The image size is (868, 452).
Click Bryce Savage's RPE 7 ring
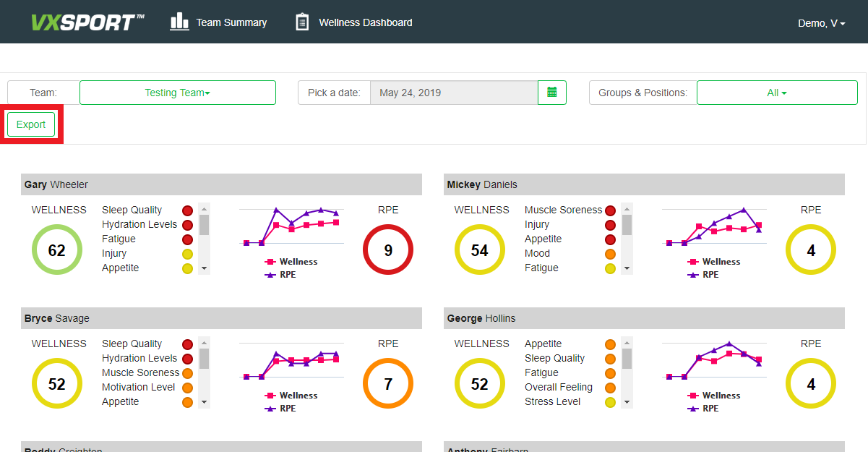pos(388,384)
